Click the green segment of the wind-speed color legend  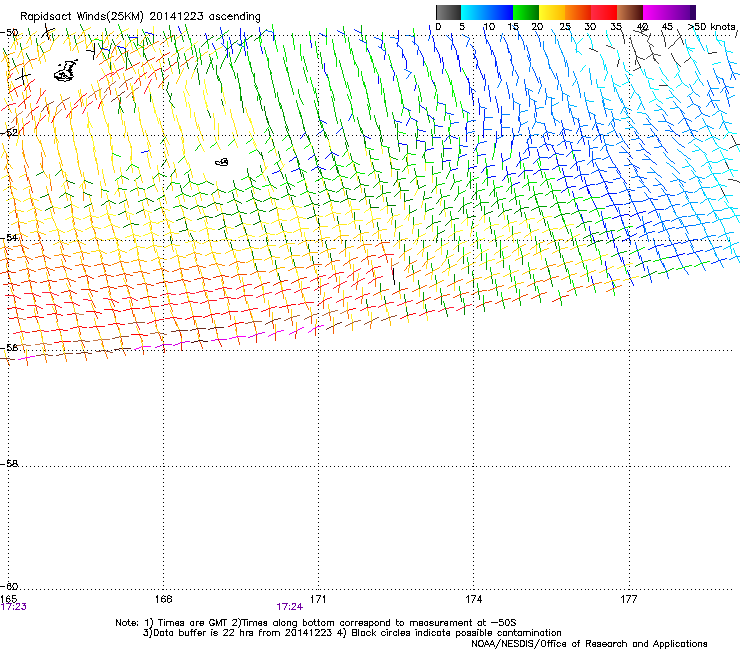pos(526,12)
